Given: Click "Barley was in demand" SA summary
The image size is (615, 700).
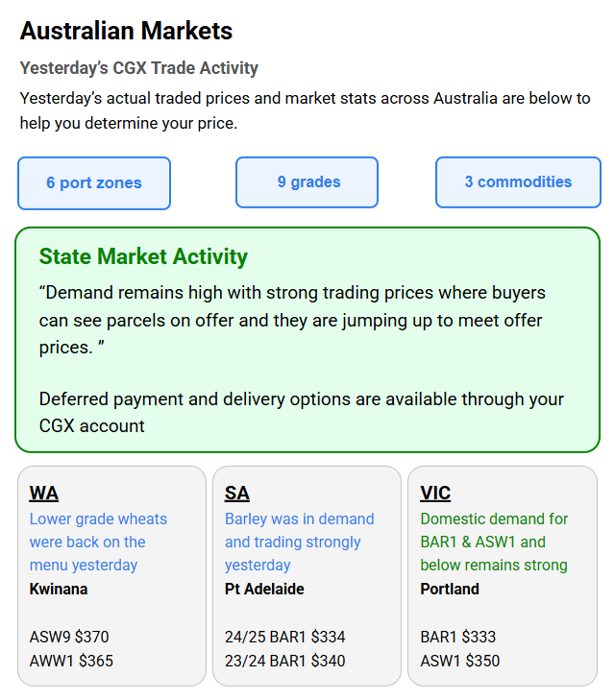Looking at the screenshot, I should pos(299,542).
